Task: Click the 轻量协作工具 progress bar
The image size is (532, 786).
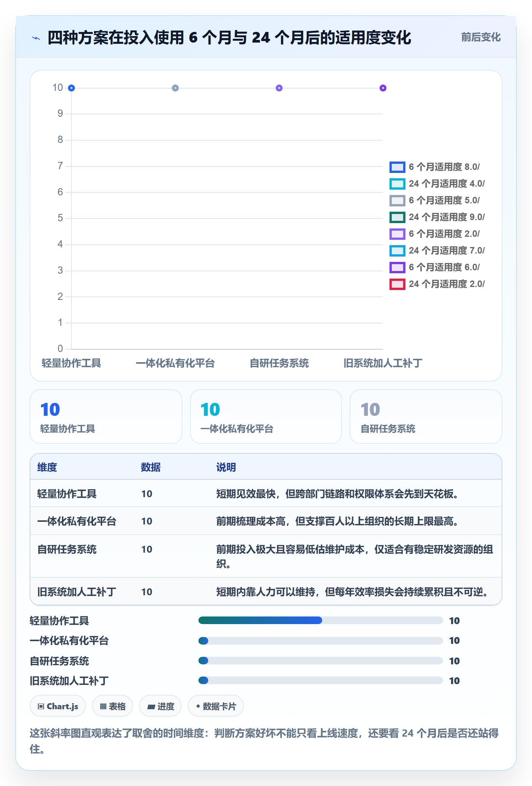Action: point(321,620)
